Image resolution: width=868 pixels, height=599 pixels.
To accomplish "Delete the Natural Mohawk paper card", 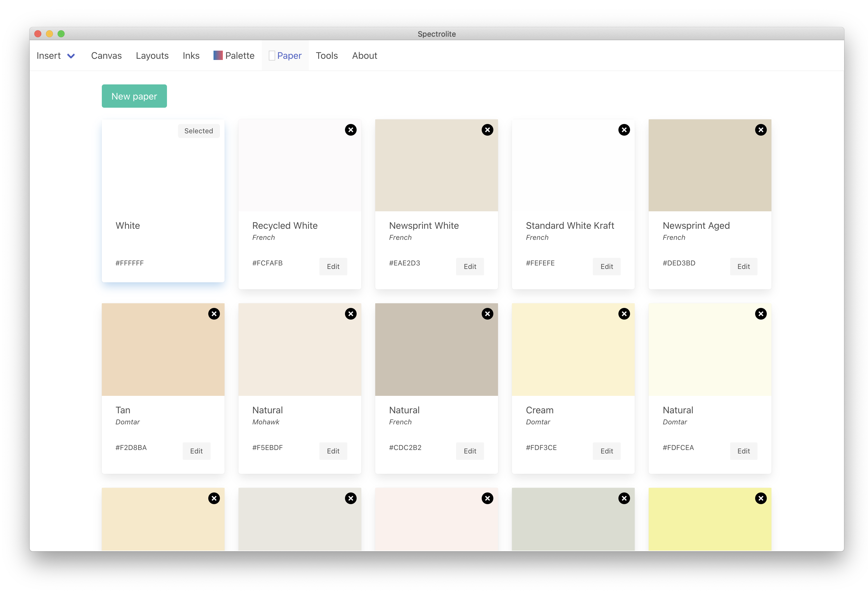I will [350, 314].
